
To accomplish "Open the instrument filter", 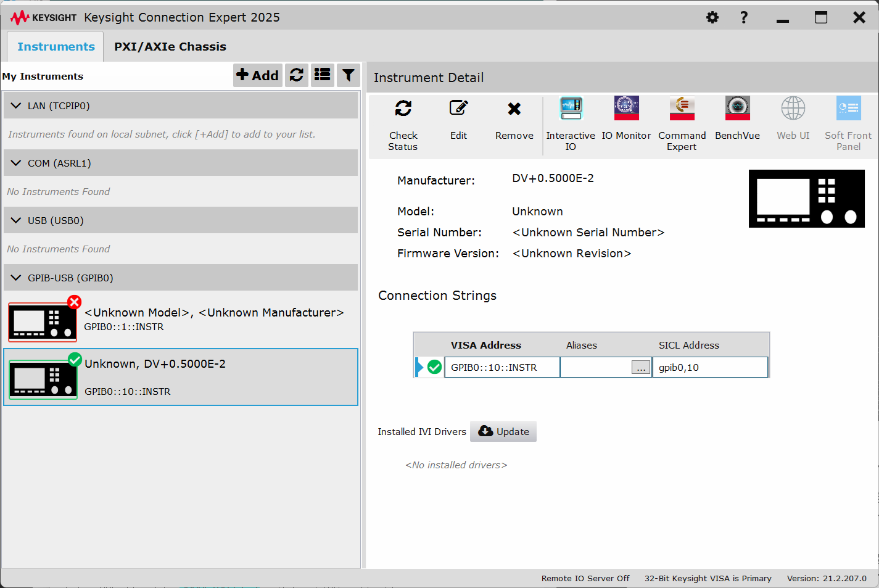I will point(349,75).
